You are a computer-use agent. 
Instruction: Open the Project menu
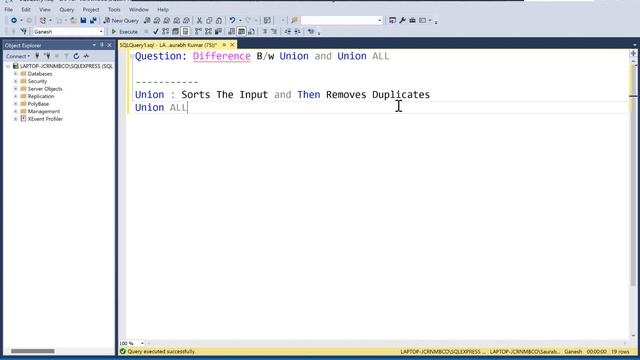[91, 9]
